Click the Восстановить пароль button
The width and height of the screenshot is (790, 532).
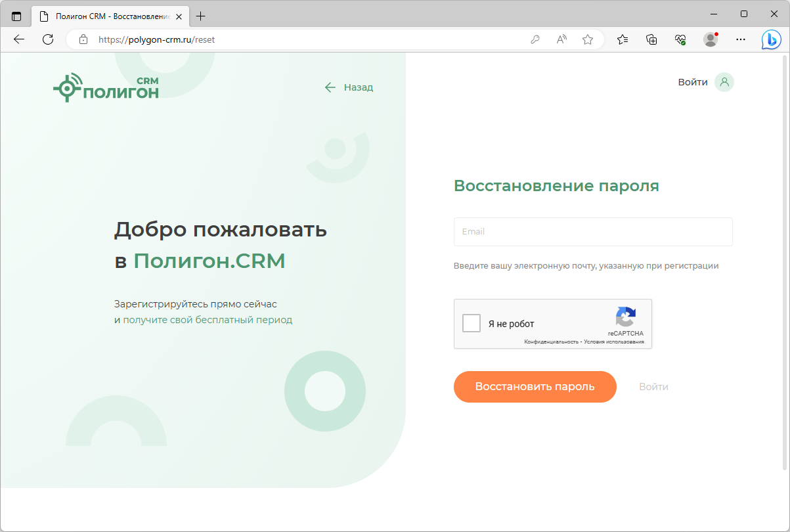click(x=535, y=387)
